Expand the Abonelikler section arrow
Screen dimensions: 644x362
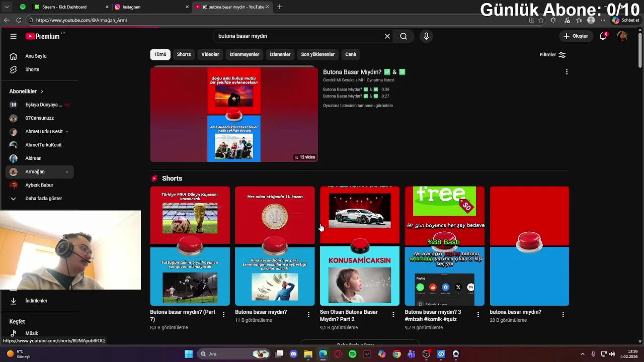coord(42,92)
